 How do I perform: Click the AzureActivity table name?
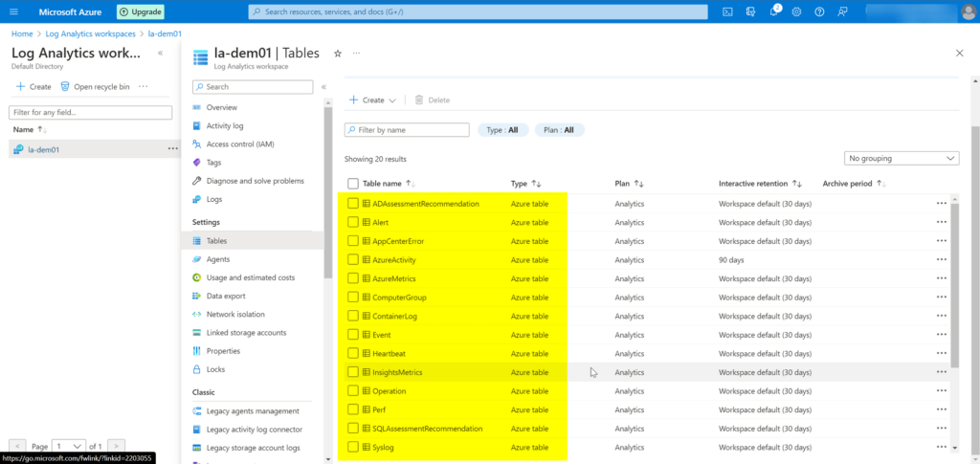(393, 260)
